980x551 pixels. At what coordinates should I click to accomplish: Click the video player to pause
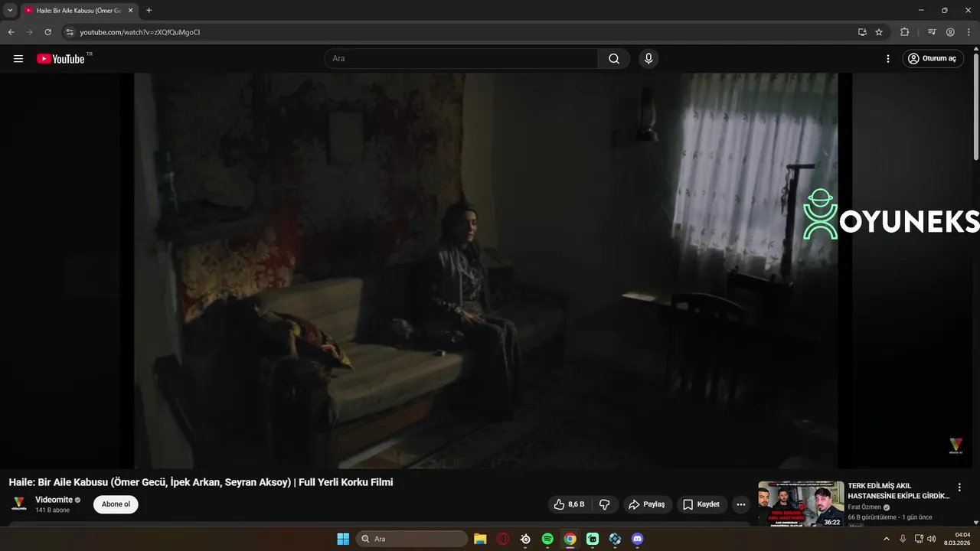[486, 270]
